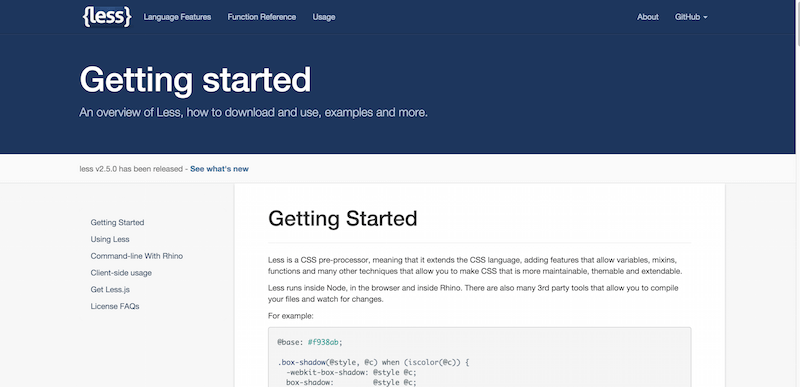Expand the GitHub dropdown menu

point(691,17)
